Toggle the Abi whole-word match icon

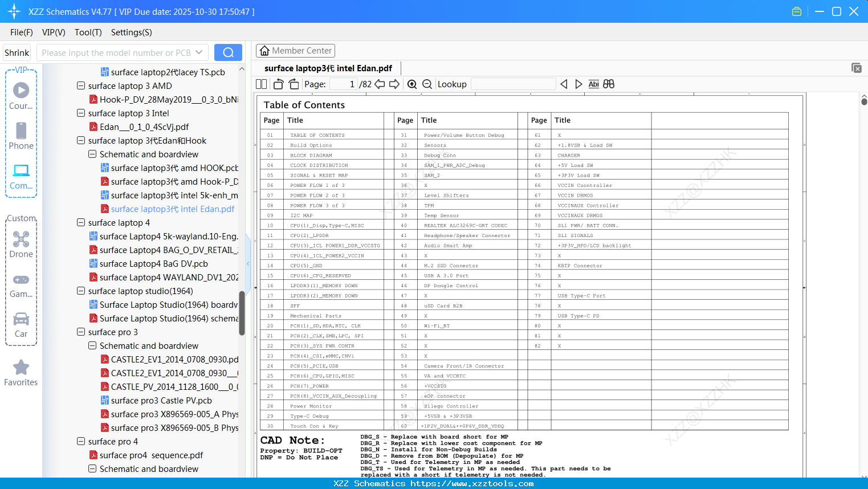coord(593,84)
